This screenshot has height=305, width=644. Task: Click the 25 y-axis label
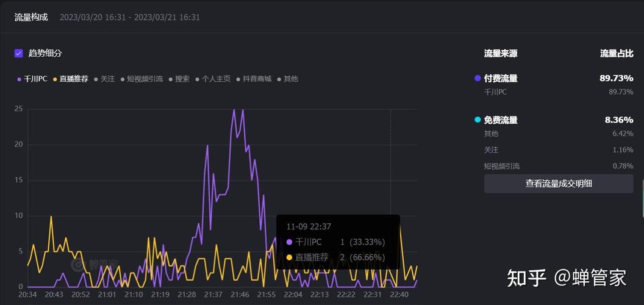[18, 109]
